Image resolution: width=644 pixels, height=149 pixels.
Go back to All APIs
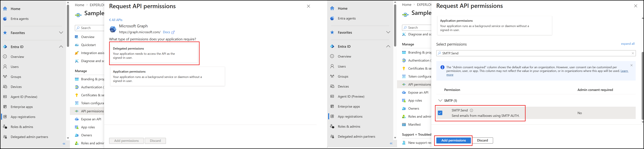116,20
